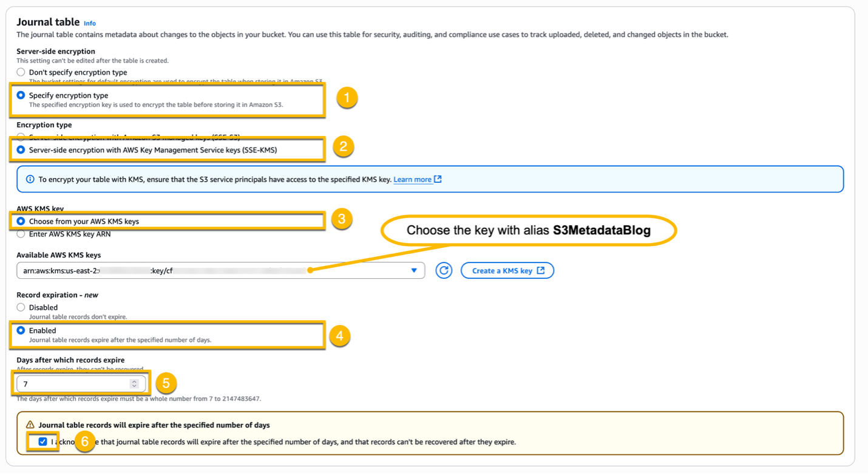Image resolution: width=868 pixels, height=475 pixels.
Task: Select "Don't specify encryption type"
Action: (x=21, y=72)
